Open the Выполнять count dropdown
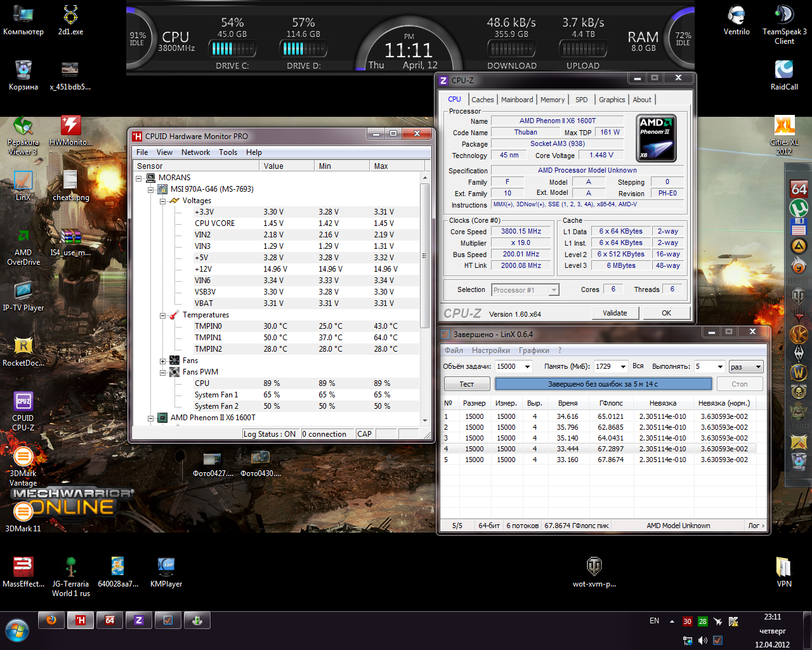This screenshot has height=650, width=812. [x=720, y=366]
